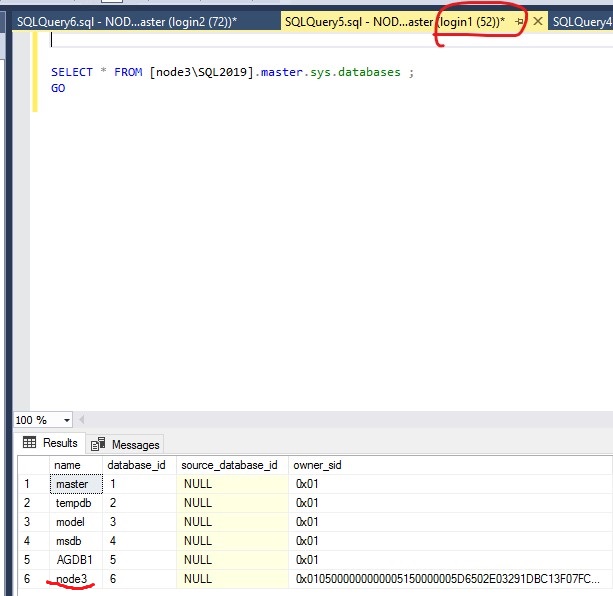Click the Messages tab icon
This screenshot has width=613, height=596.
(x=98, y=444)
